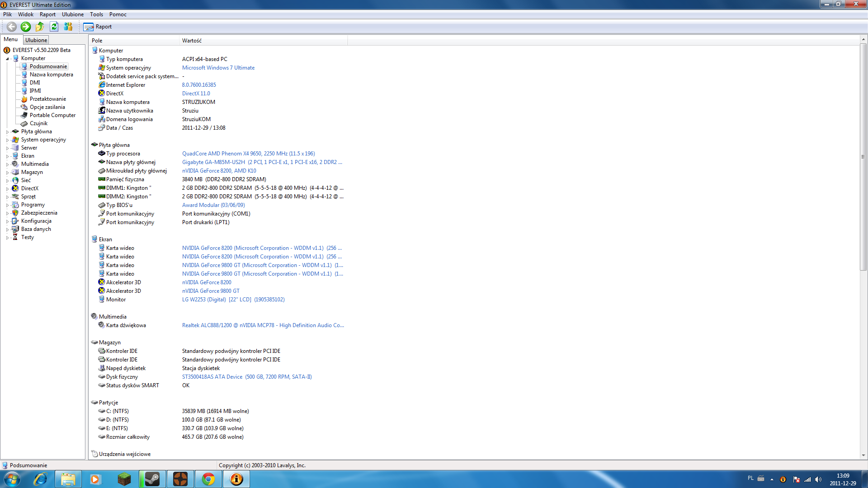
Task: Click the volume speaker tray icon
Action: pyautogui.click(x=818, y=479)
